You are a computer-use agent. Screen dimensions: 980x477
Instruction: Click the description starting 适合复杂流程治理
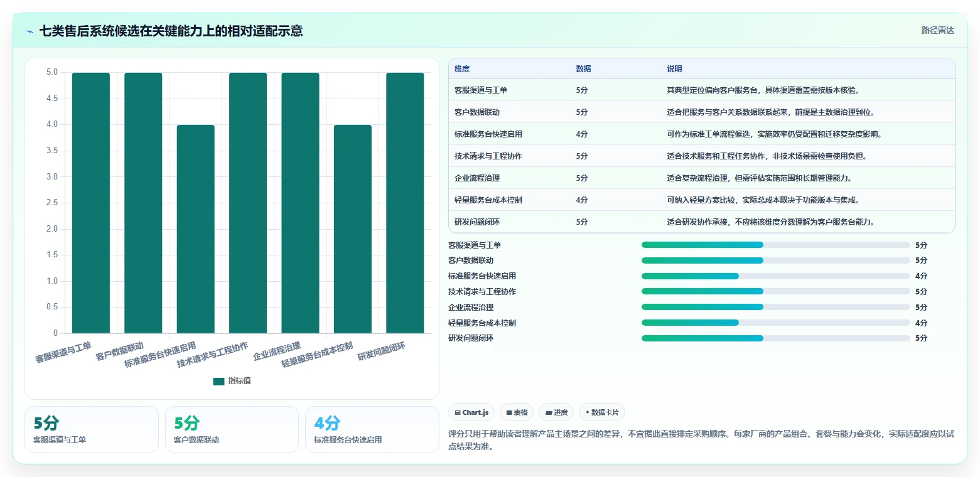pos(759,178)
